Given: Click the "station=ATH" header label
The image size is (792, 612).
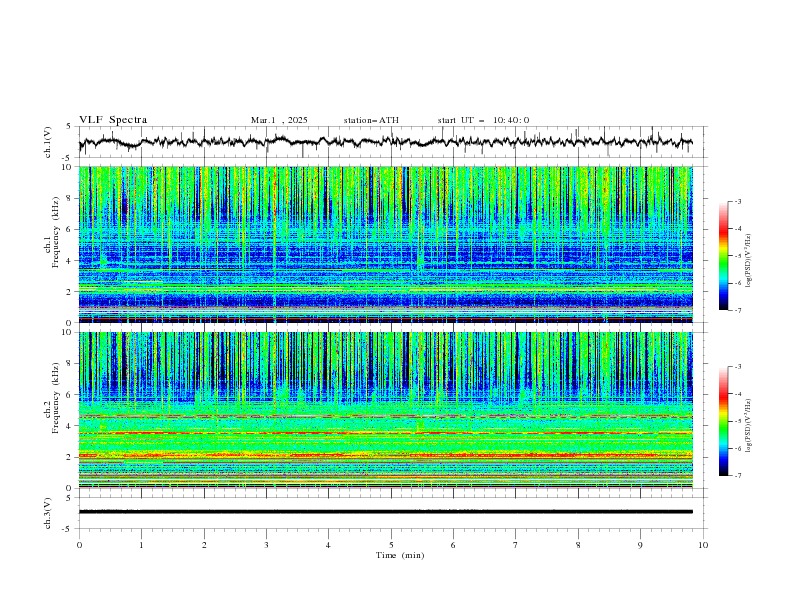Looking at the screenshot, I should point(371,120).
